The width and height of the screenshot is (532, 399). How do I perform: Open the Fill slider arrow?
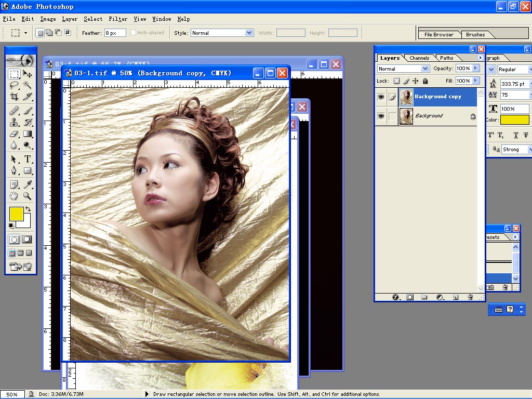[475, 81]
